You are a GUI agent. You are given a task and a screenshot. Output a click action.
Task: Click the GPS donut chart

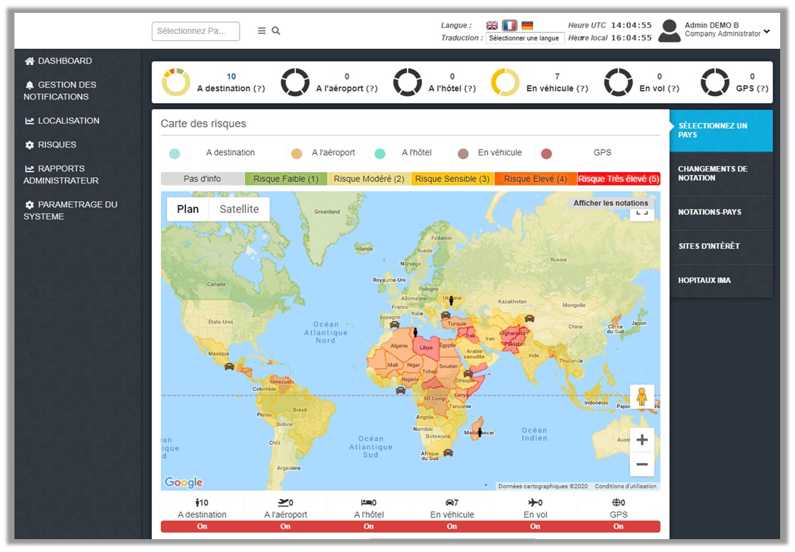(x=715, y=82)
